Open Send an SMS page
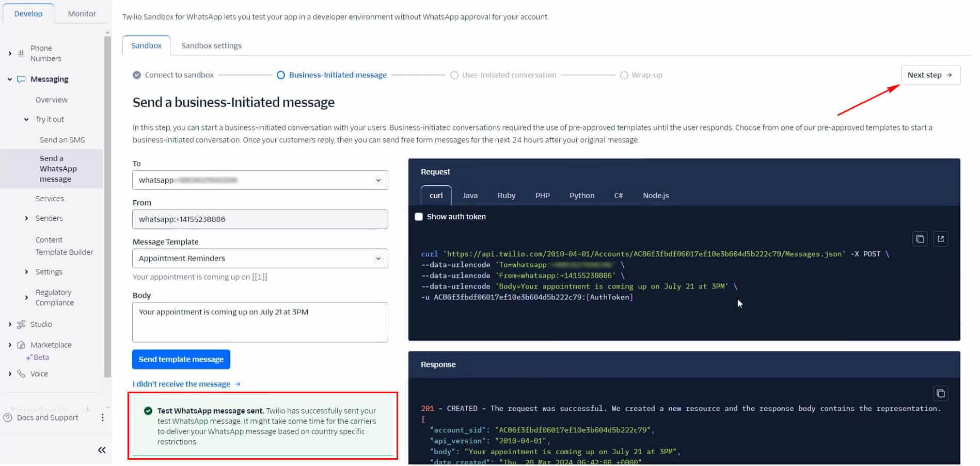The image size is (980, 466). [62, 140]
